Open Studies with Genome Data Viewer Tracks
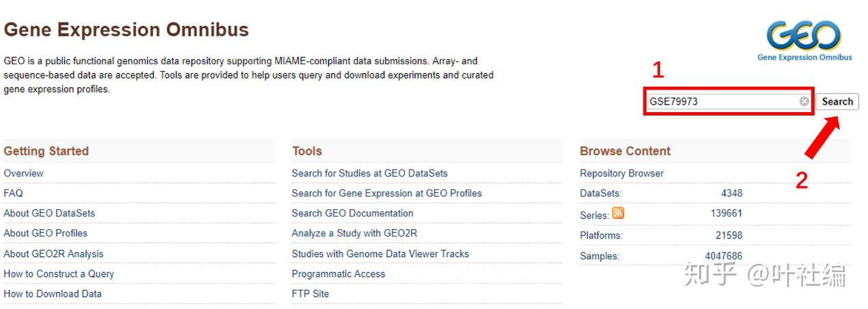The image size is (868, 309). pos(380,254)
